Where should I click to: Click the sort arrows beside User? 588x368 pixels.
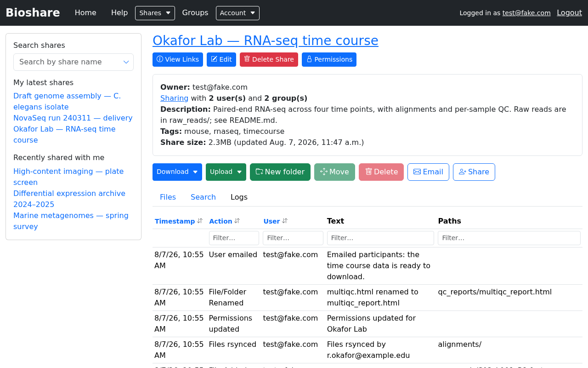pos(285,221)
